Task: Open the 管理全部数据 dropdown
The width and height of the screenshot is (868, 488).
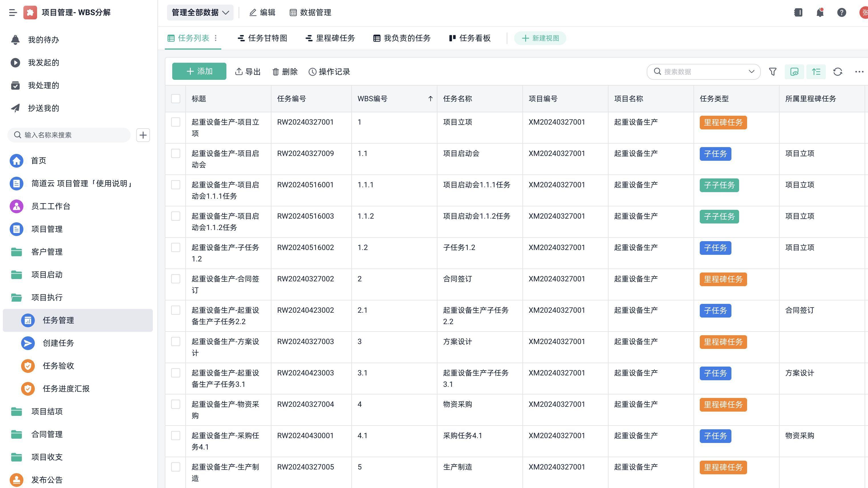Action: click(x=200, y=13)
